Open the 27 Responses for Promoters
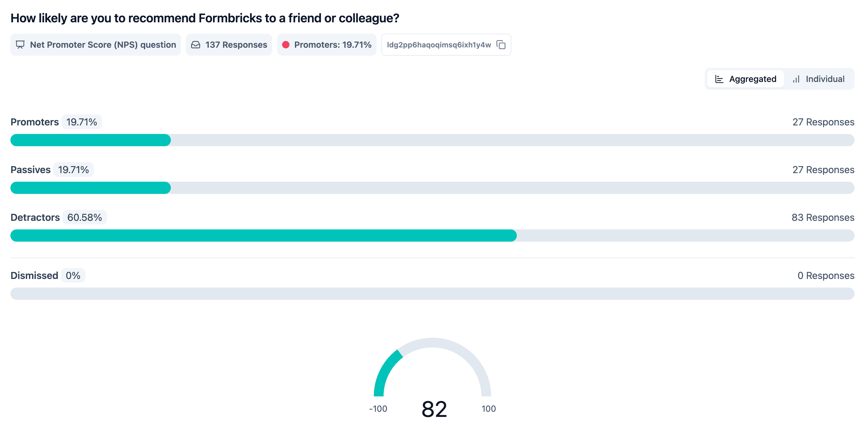The height and width of the screenshot is (427, 868). 823,122
